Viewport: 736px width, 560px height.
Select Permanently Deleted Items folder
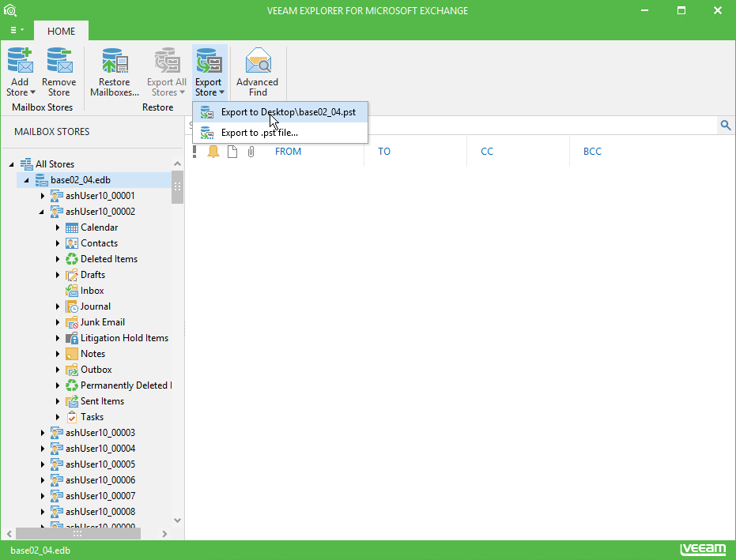click(126, 385)
